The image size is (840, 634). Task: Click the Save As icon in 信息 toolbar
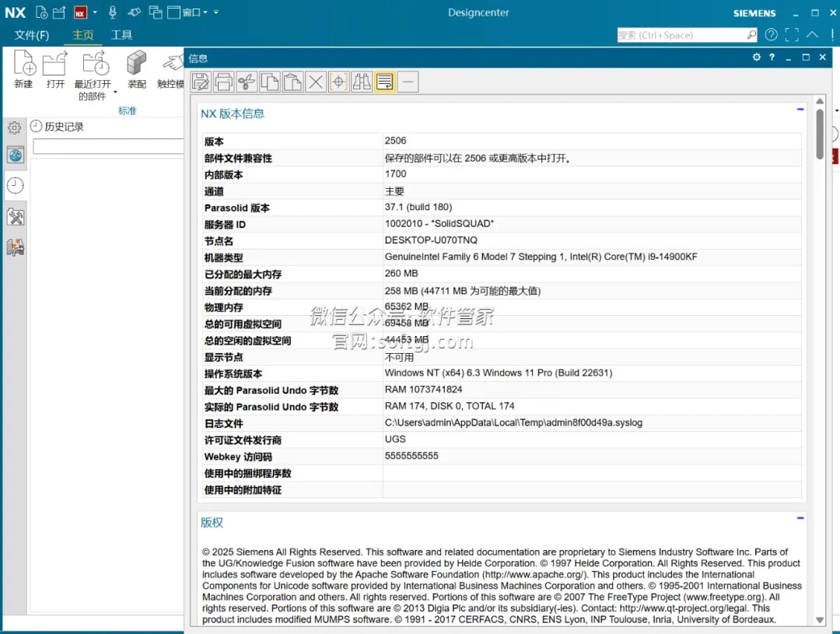[201, 82]
